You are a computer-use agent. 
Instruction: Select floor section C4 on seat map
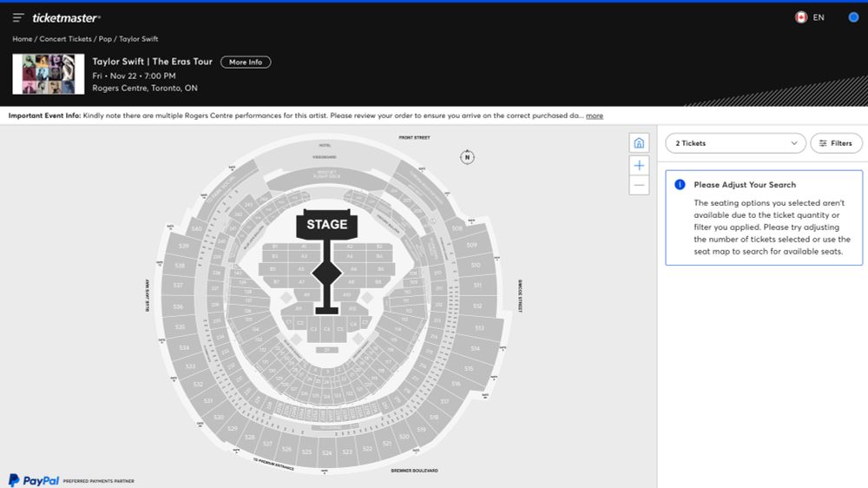pyautogui.click(x=326, y=329)
